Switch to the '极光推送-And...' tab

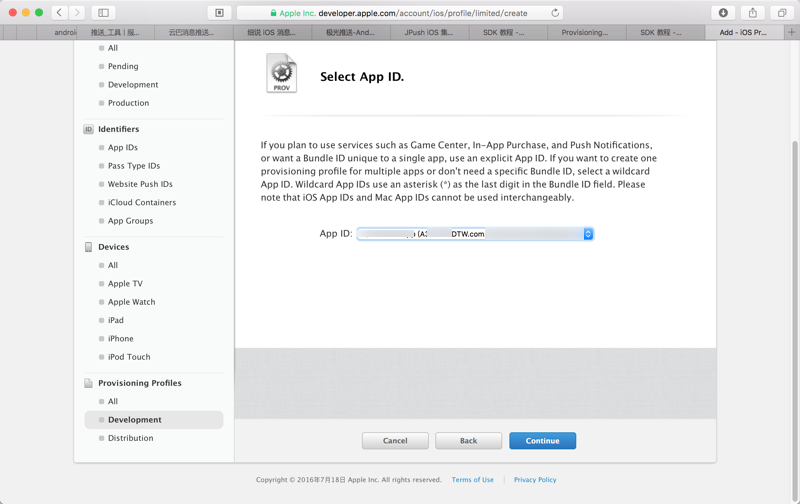pyautogui.click(x=351, y=32)
